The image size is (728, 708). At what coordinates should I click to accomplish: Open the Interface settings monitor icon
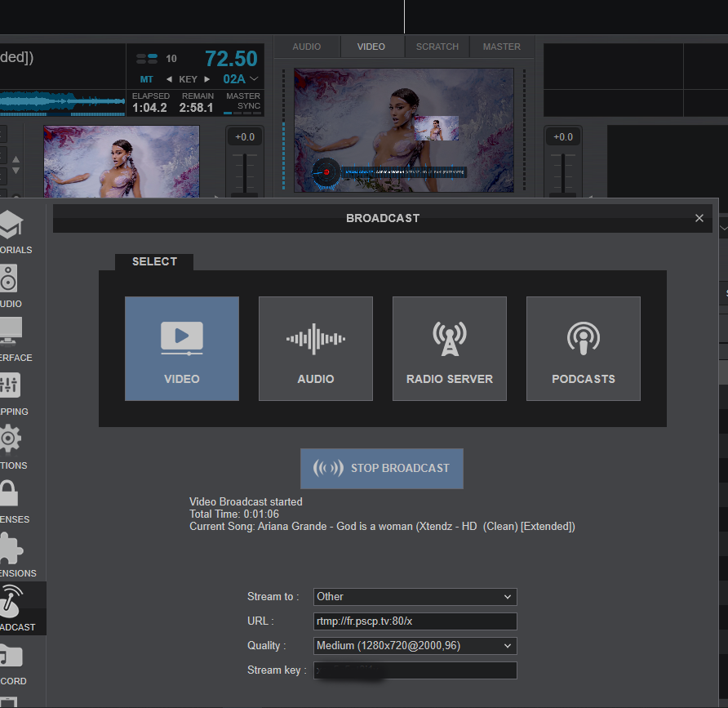[x=11, y=332]
